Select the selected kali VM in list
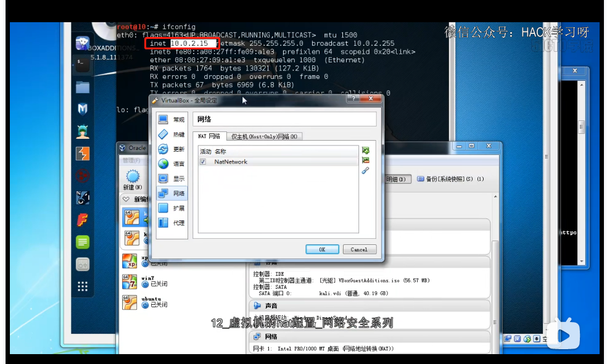This screenshot has width=607, height=364. (x=136, y=217)
